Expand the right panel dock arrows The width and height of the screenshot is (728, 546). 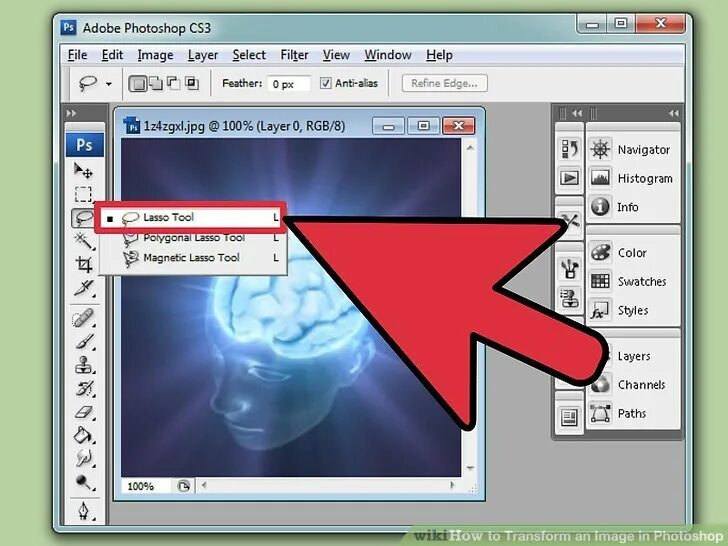click(x=673, y=113)
